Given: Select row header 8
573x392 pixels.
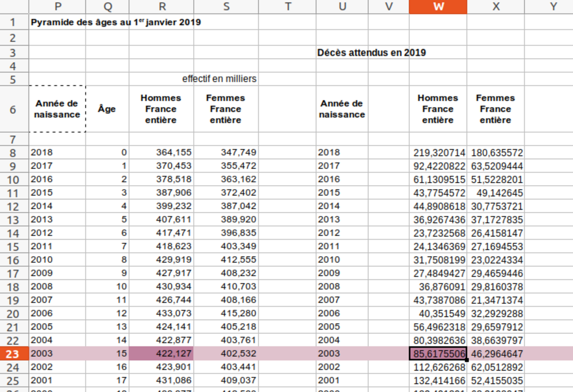Looking at the screenshot, I should tap(13, 153).
